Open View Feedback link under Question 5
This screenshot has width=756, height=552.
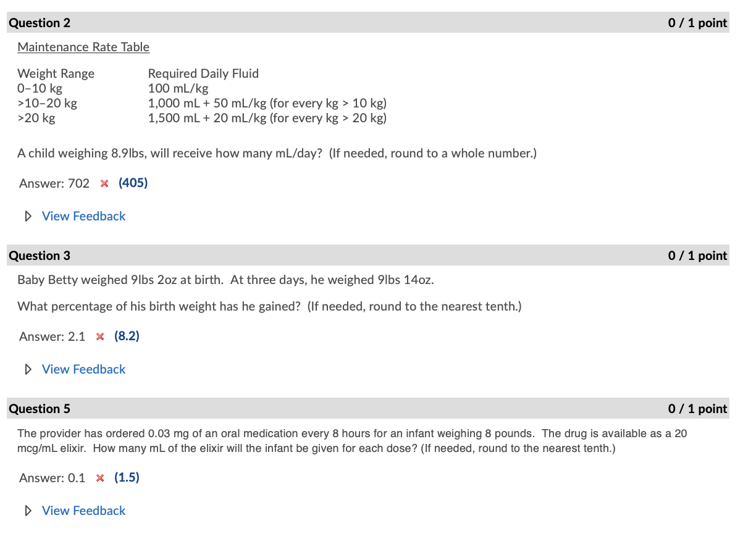click(83, 511)
